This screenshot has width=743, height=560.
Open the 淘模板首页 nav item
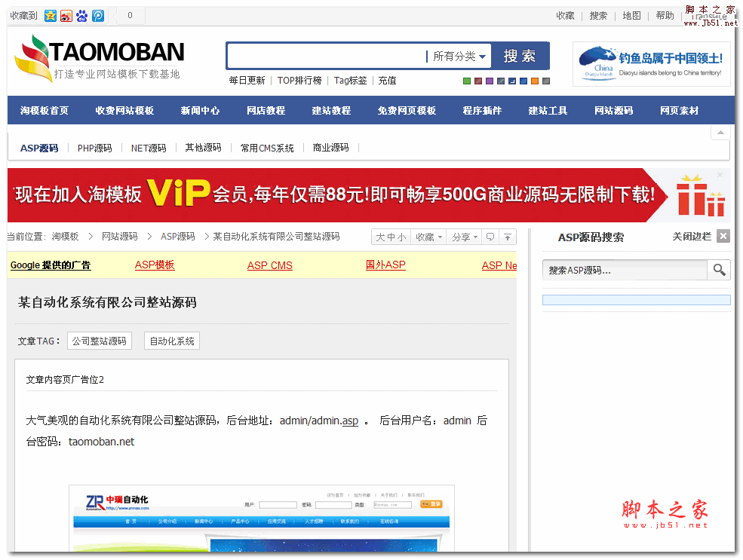[44, 110]
